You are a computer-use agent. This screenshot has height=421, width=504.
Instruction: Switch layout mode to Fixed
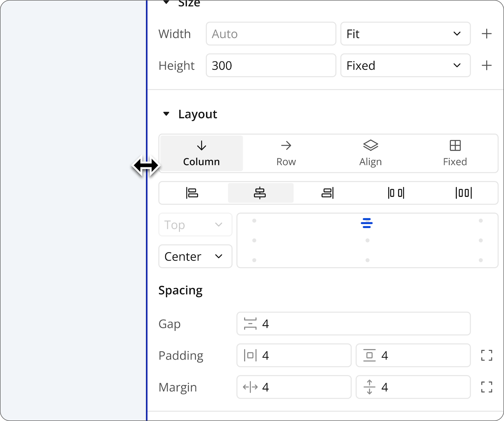coord(455,153)
